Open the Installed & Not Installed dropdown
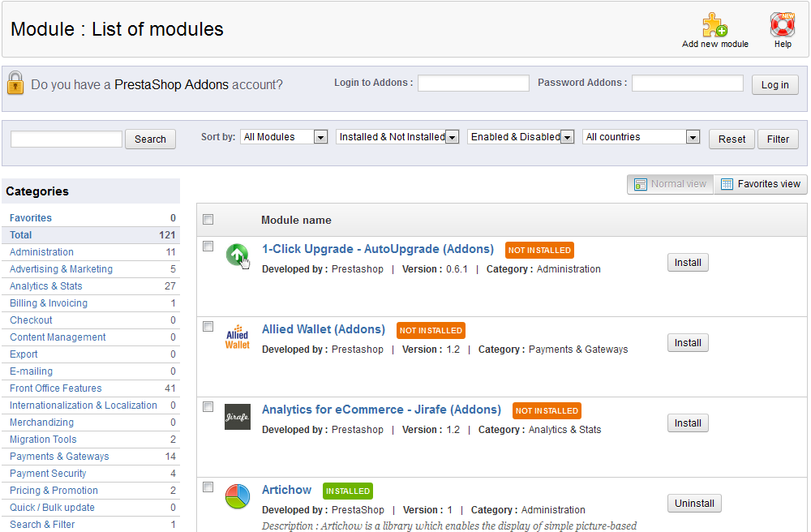 click(x=397, y=137)
